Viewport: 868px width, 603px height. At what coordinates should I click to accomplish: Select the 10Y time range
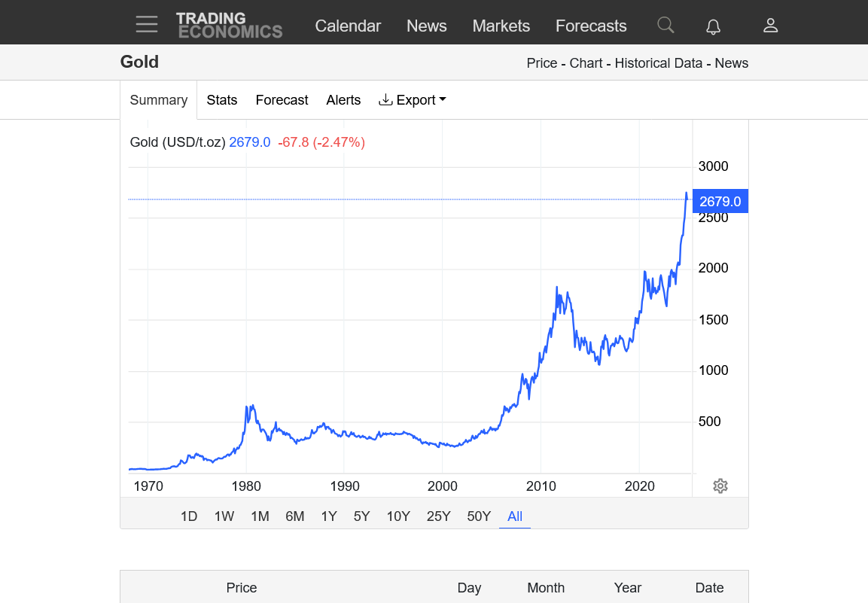coord(398,516)
